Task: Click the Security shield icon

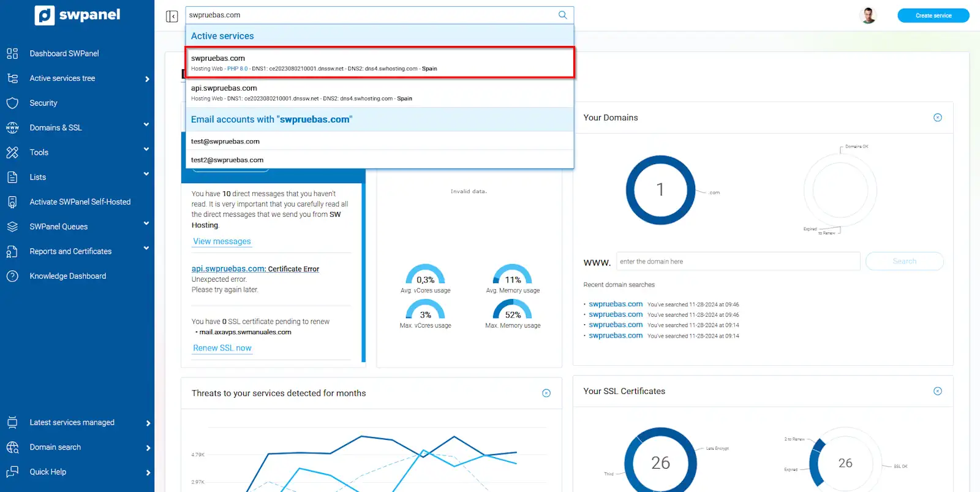Action: pos(12,103)
